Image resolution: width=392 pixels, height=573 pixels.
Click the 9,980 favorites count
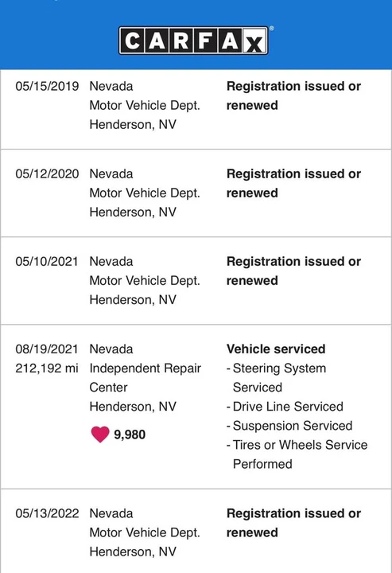pyautogui.click(x=130, y=435)
